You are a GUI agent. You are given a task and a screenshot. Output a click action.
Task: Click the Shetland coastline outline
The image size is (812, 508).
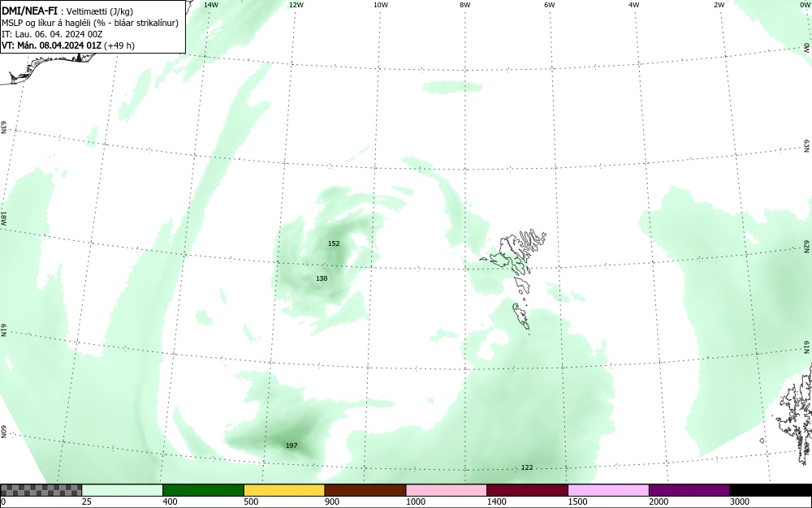point(795,414)
